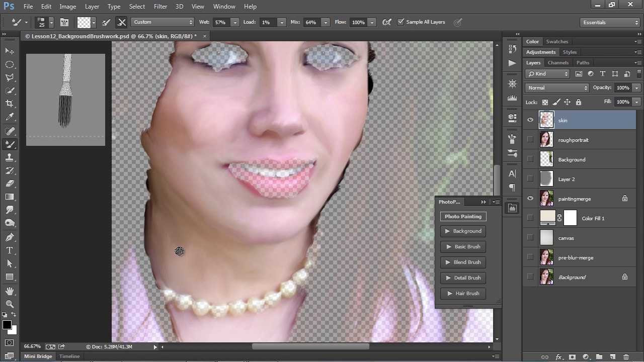Select the Eraser tool
Screen dimensions: 644x362
[x=10, y=184]
